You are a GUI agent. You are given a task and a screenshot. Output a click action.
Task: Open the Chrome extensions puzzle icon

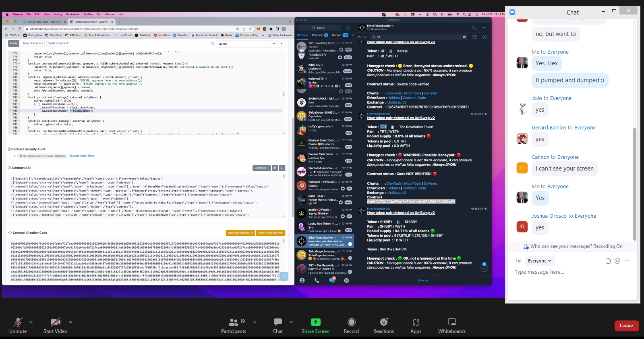point(271,29)
